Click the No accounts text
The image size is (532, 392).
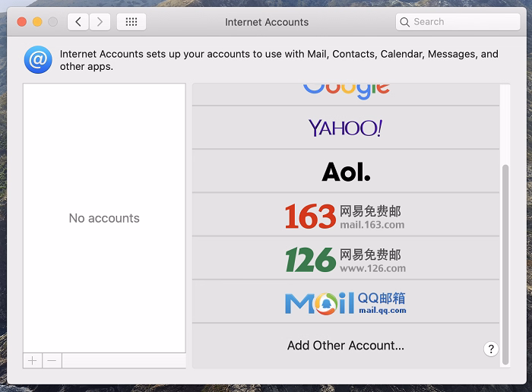click(x=104, y=218)
